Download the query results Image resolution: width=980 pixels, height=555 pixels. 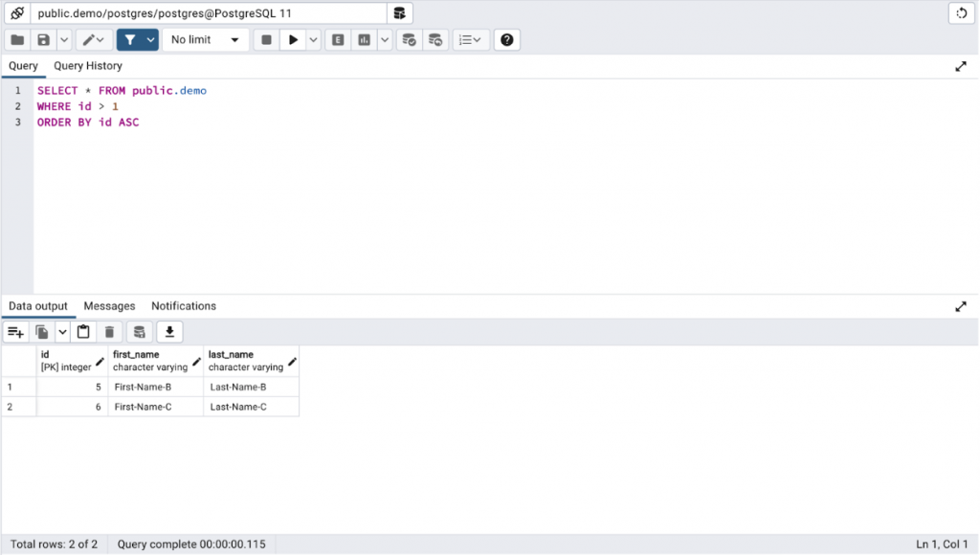pos(169,331)
